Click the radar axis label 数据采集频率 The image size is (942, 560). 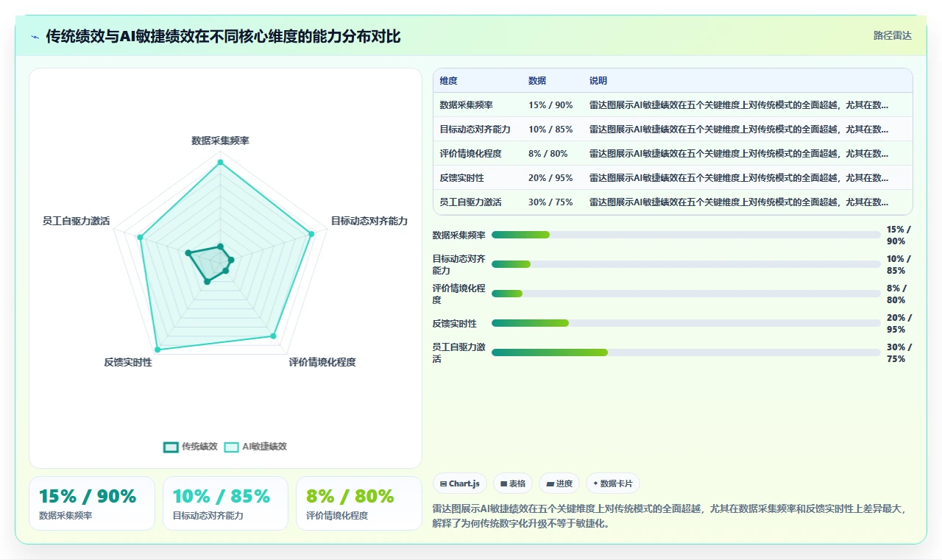pyautogui.click(x=220, y=140)
